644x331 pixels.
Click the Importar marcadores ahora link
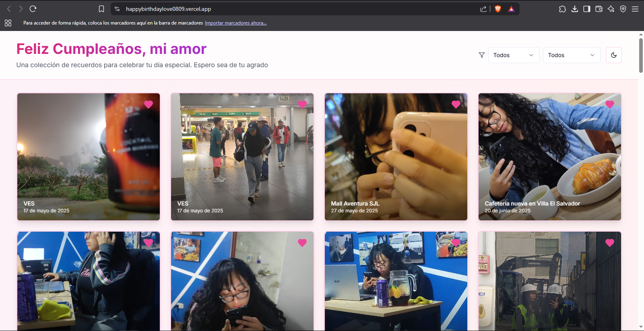pyautogui.click(x=236, y=23)
